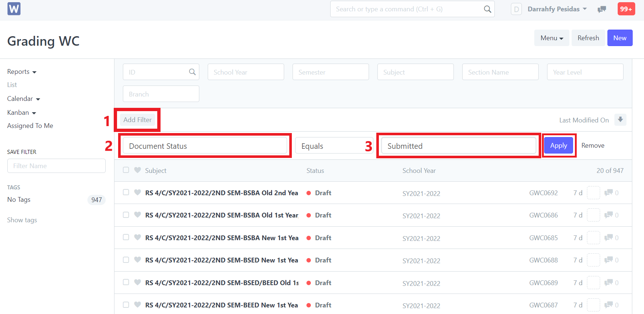Image resolution: width=644 pixels, height=314 pixels.
Task: Tick the checkbox for BSED New 1st Year row
Action: click(x=126, y=260)
